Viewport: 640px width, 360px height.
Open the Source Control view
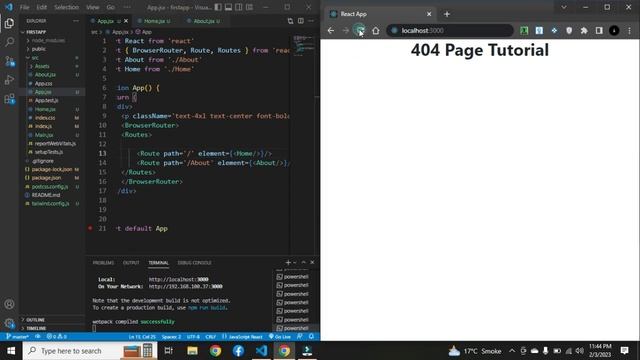(9, 61)
